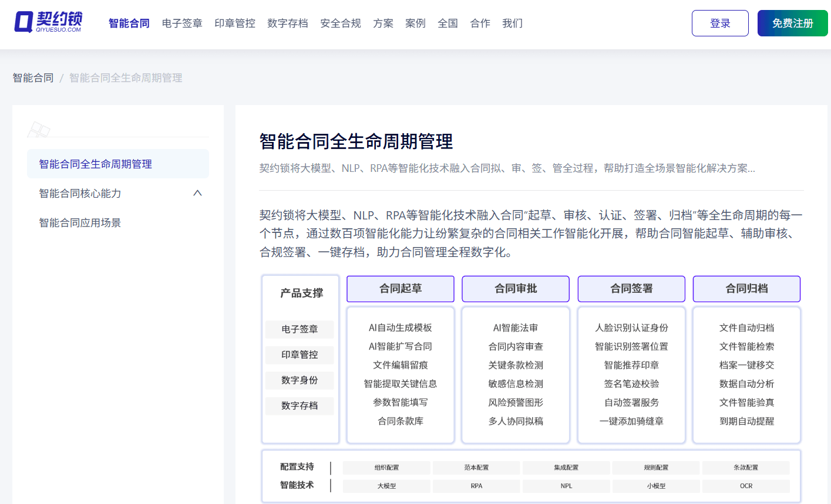
Task: Click the 免费注册 button
Action: (x=792, y=23)
